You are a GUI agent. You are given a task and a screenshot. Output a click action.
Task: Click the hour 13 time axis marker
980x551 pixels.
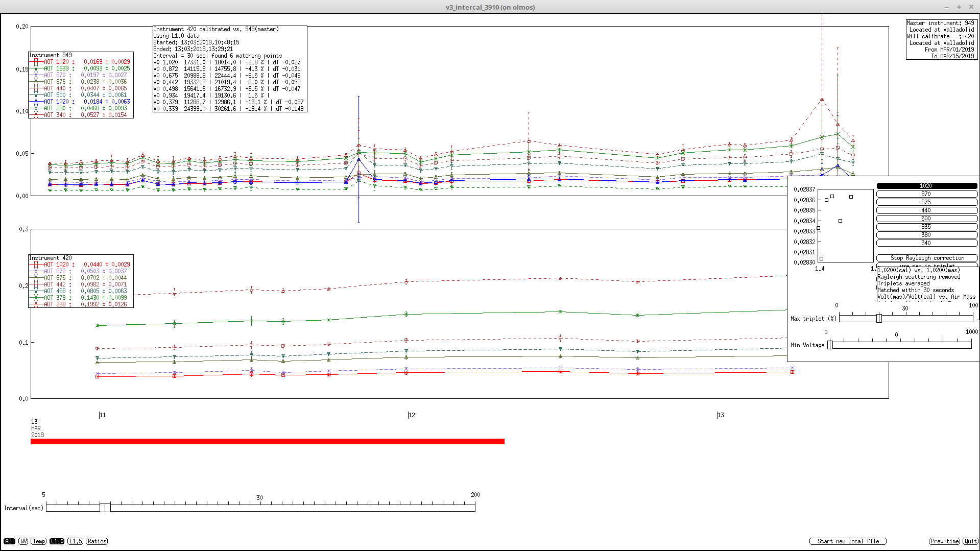(x=720, y=415)
